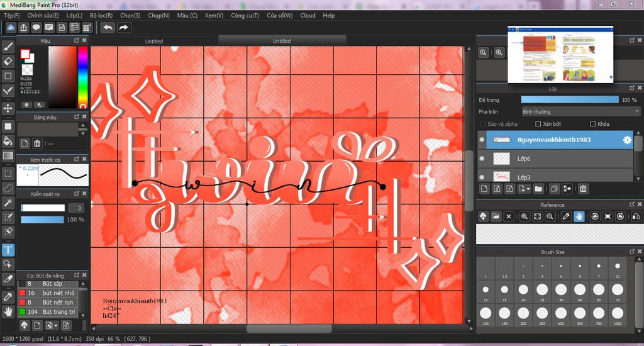
Task: Activate the Text tool
Action: (8, 249)
